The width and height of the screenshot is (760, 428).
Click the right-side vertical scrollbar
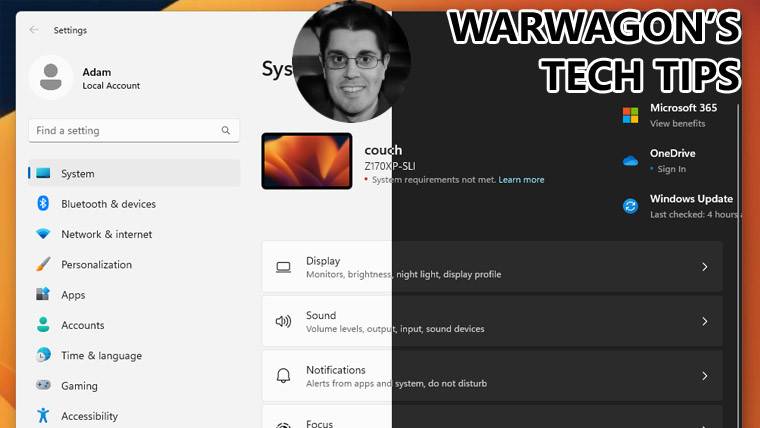738,266
